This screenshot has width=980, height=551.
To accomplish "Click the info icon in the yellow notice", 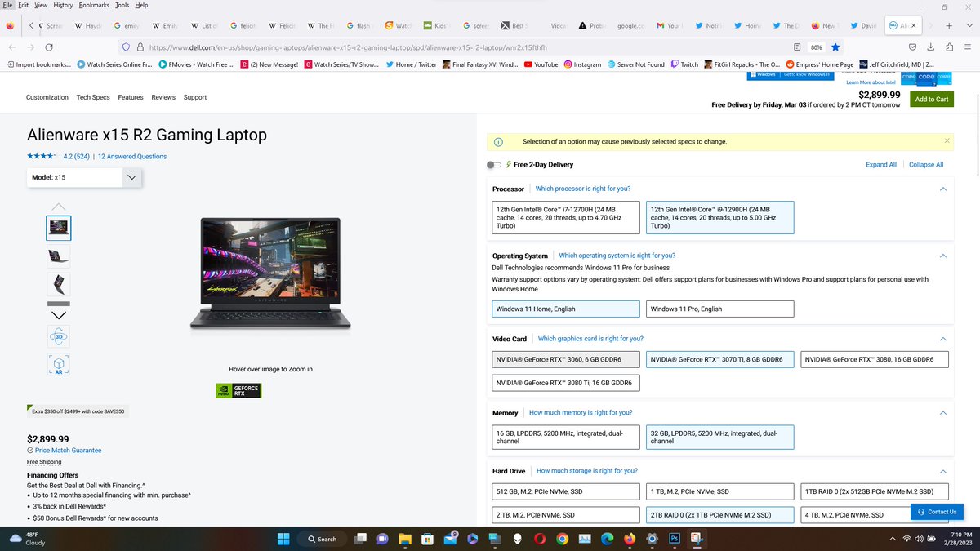I will [498, 141].
